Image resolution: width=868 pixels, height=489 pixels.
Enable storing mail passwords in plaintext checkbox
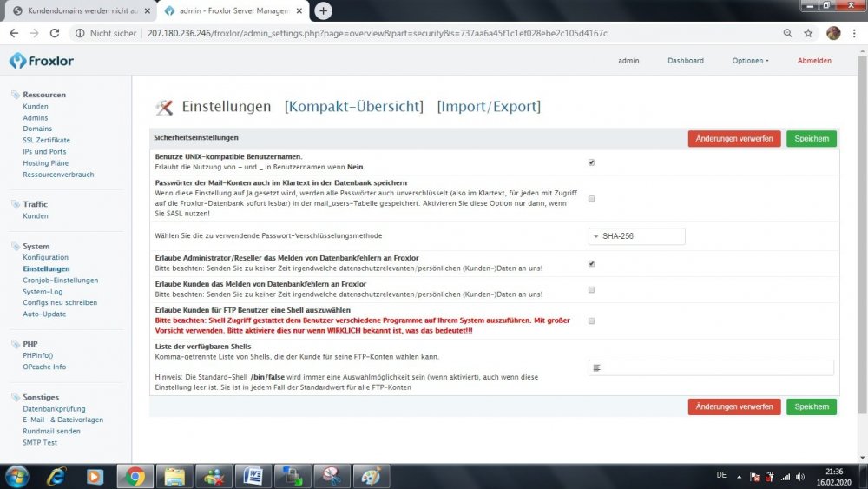(x=591, y=199)
